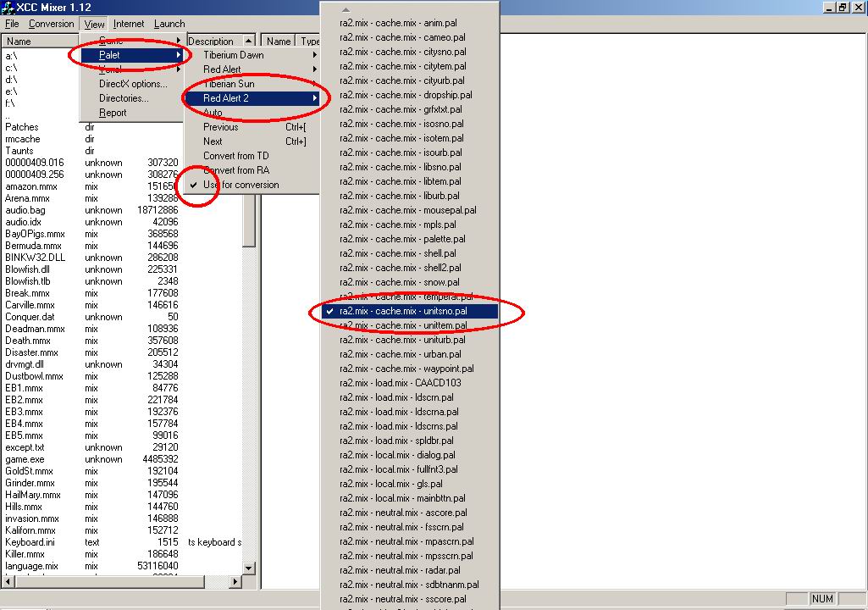Select the Dustbowl.mmx file
This screenshot has height=610, width=868.
pos(34,376)
